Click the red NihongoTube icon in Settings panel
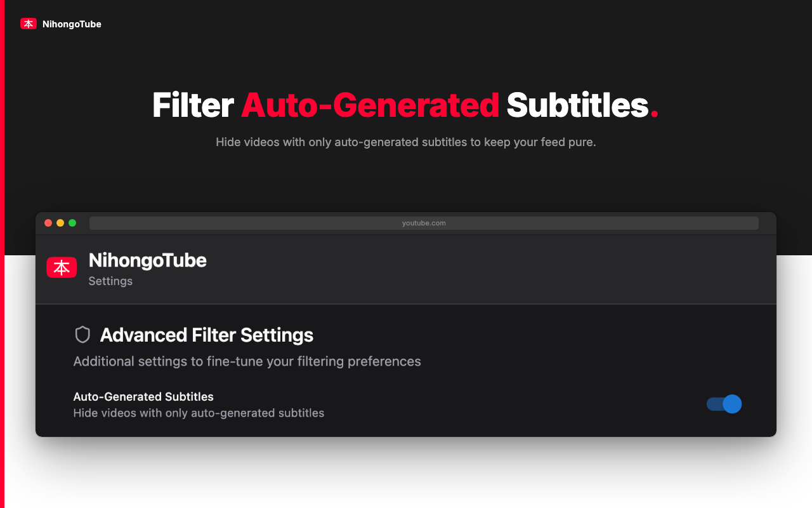812x508 pixels. [62, 268]
